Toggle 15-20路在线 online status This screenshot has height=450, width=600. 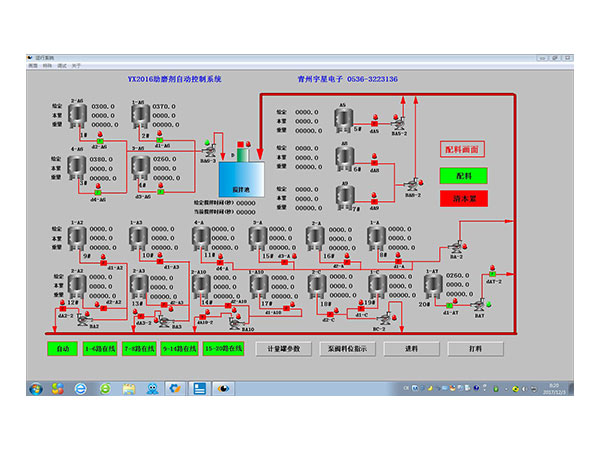[x=224, y=349]
